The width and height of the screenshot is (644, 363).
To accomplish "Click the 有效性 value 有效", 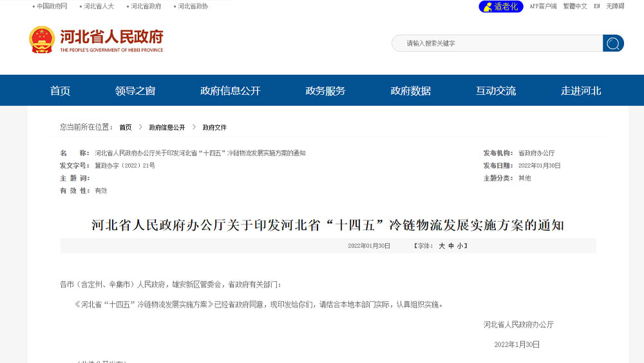I will [101, 191].
